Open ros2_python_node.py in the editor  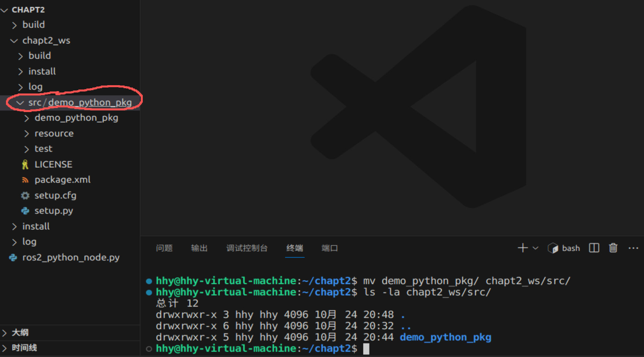pos(71,258)
